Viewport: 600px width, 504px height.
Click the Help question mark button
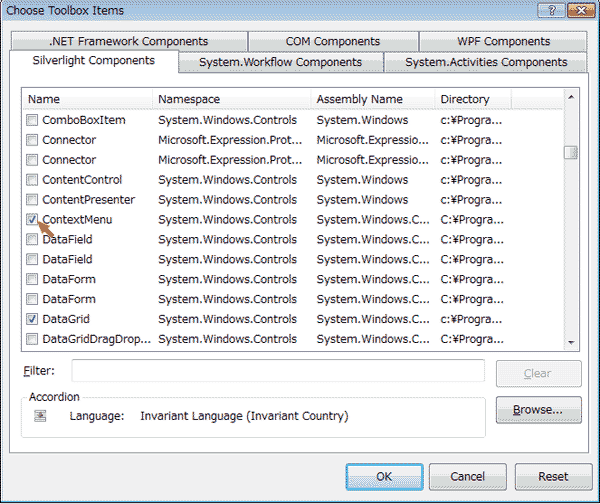(551, 10)
